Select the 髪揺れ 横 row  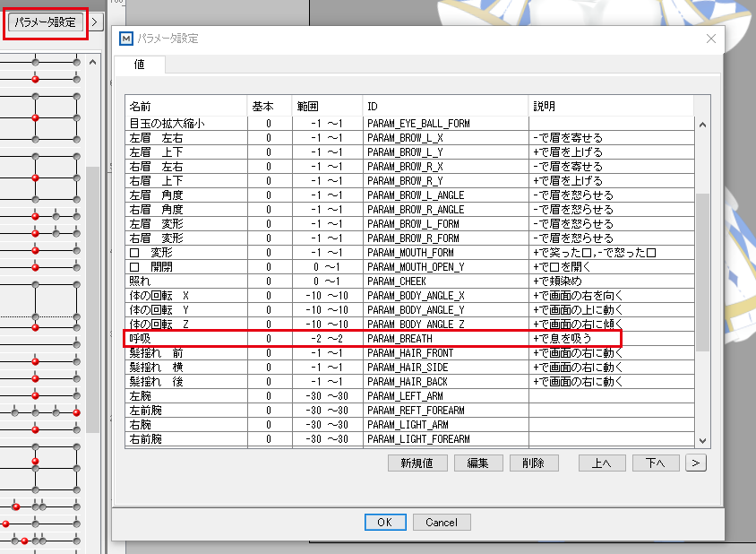[x=410, y=368]
